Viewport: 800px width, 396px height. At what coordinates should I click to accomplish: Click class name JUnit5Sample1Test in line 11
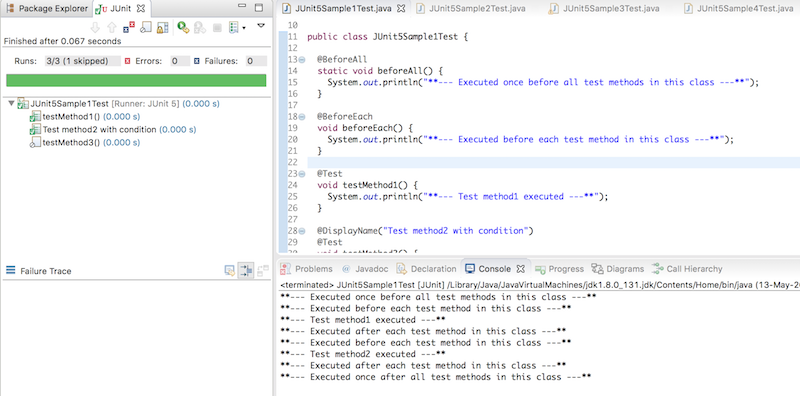coord(416,37)
